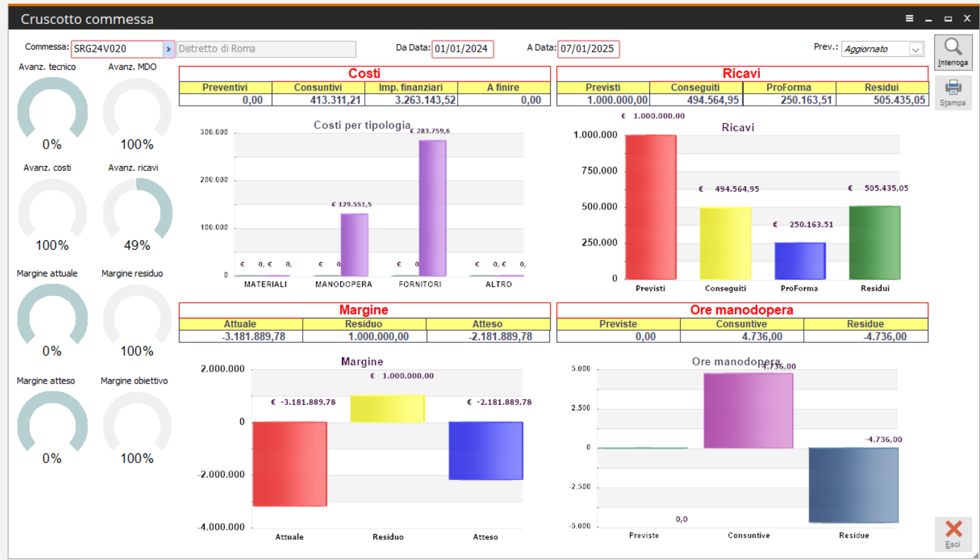This screenshot has height=560, width=980.
Task: Click the Ore manodopera table header title
Action: pos(742,310)
